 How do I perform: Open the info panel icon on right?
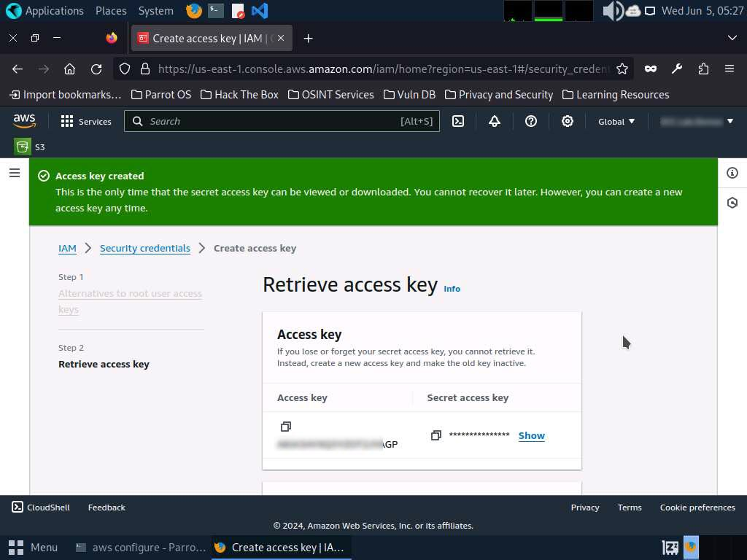click(x=732, y=173)
